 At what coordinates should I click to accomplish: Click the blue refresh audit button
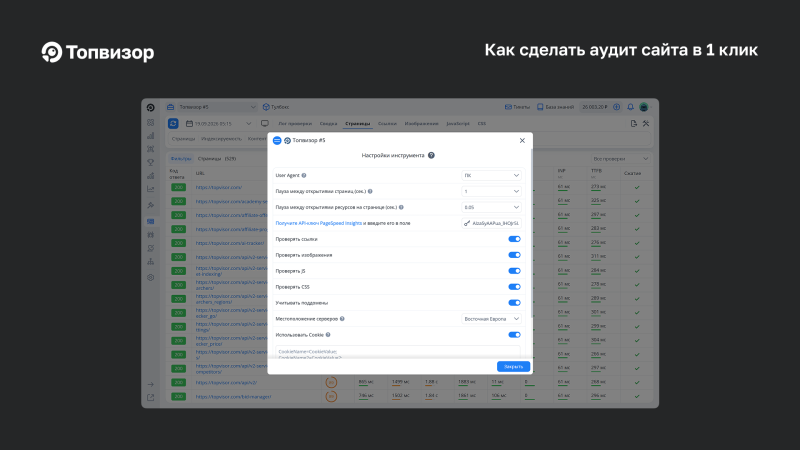tap(173, 123)
